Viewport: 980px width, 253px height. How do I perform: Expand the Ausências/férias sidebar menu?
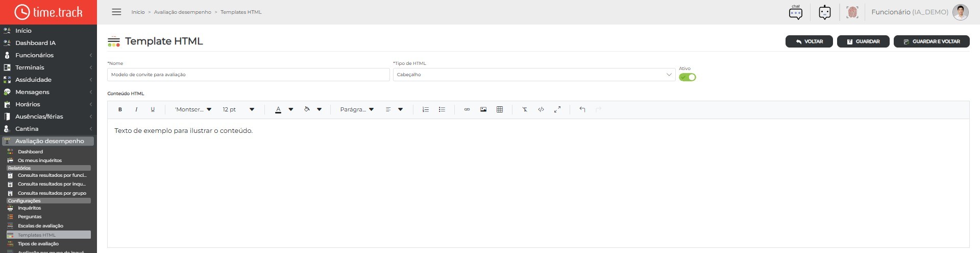point(48,117)
